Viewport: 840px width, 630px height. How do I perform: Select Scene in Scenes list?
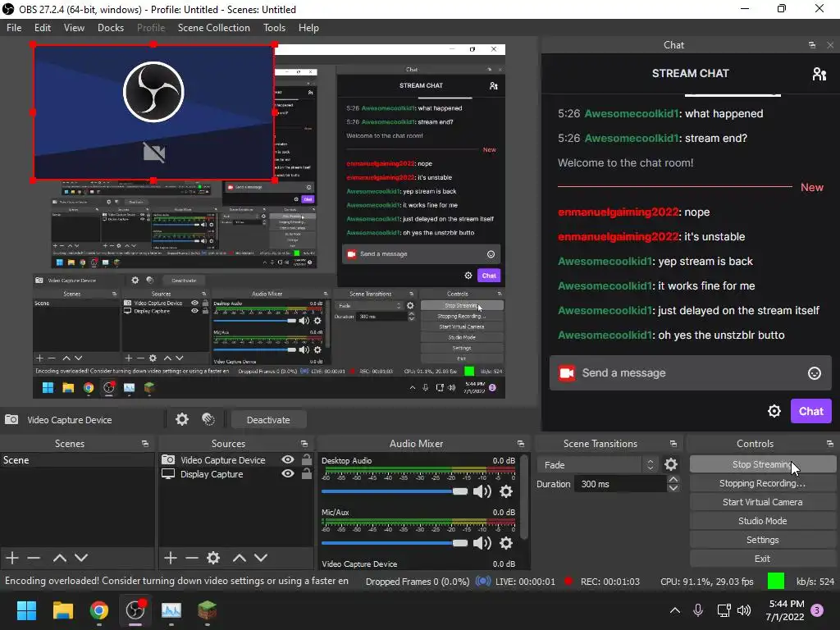point(77,460)
